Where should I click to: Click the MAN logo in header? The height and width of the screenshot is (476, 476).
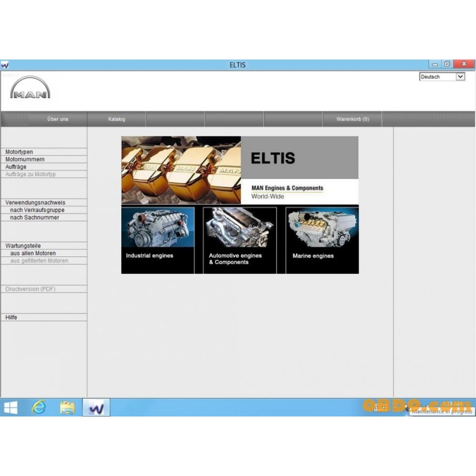point(30,87)
